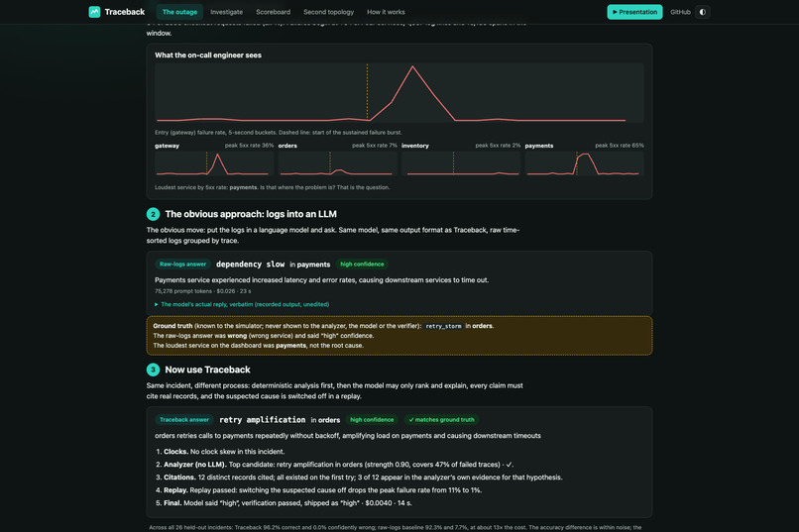
Task: Expand the model's actual reply, verbatim disclosure
Action: [242, 304]
